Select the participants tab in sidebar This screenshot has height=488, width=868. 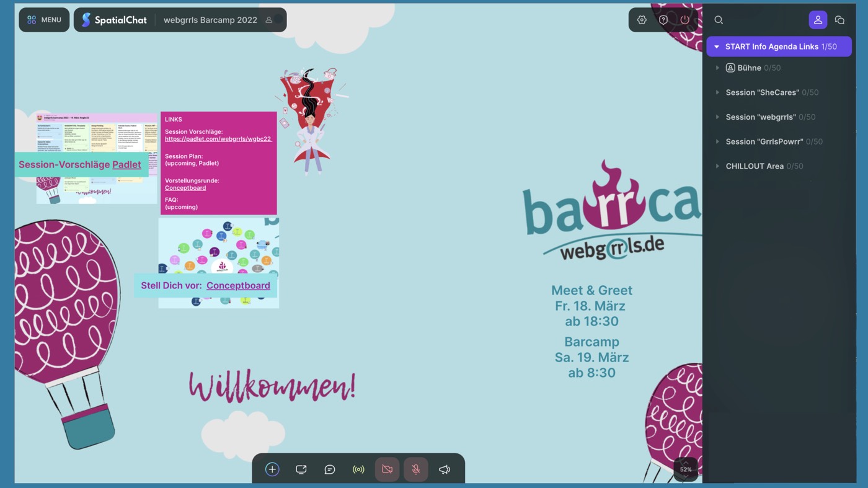pos(818,20)
